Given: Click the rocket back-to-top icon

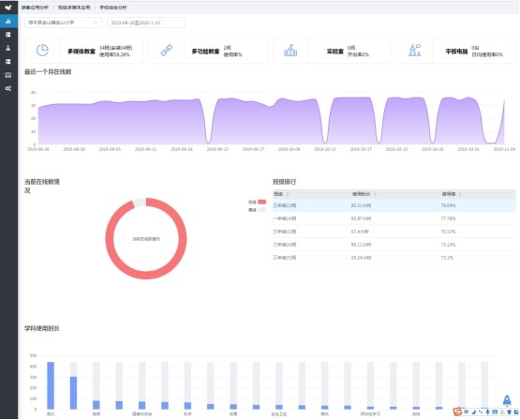Looking at the screenshot, I should click(507, 400).
